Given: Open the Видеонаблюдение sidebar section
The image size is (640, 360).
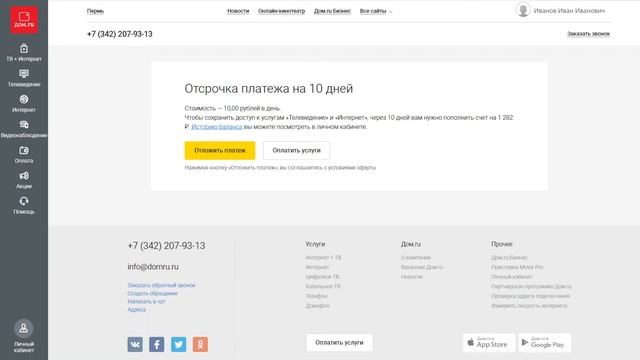Looking at the screenshot, I should [x=24, y=129].
